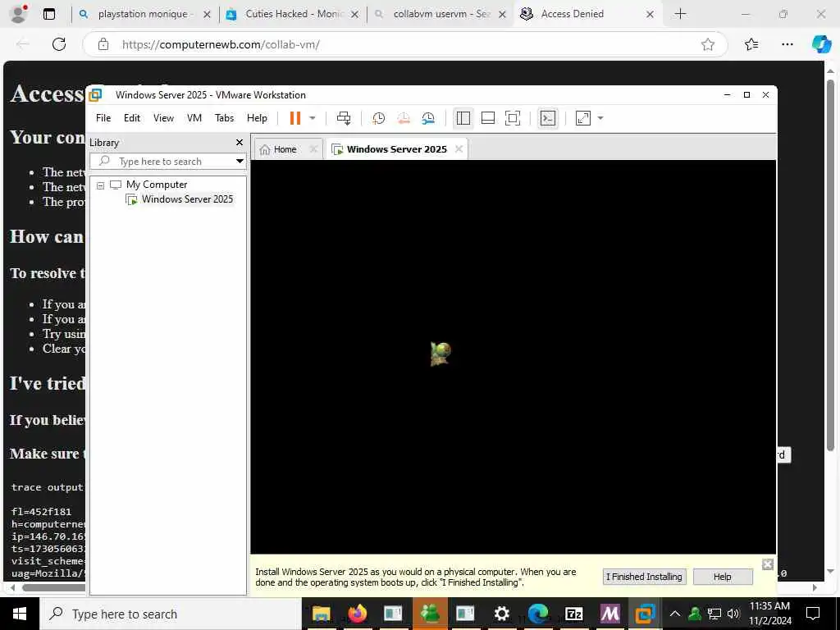Viewport: 840px width, 630px height.
Task: Close the Library panel
Action: click(240, 142)
